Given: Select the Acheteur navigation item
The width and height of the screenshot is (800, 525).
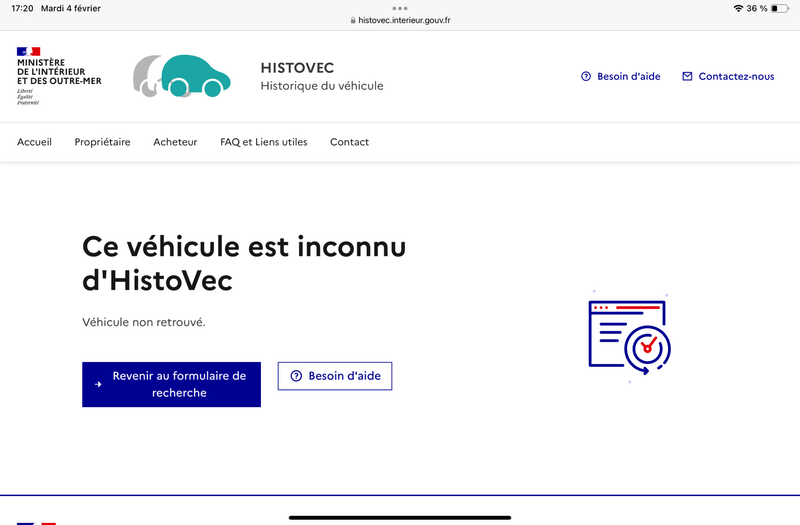Looking at the screenshot, I should [175, 142].
